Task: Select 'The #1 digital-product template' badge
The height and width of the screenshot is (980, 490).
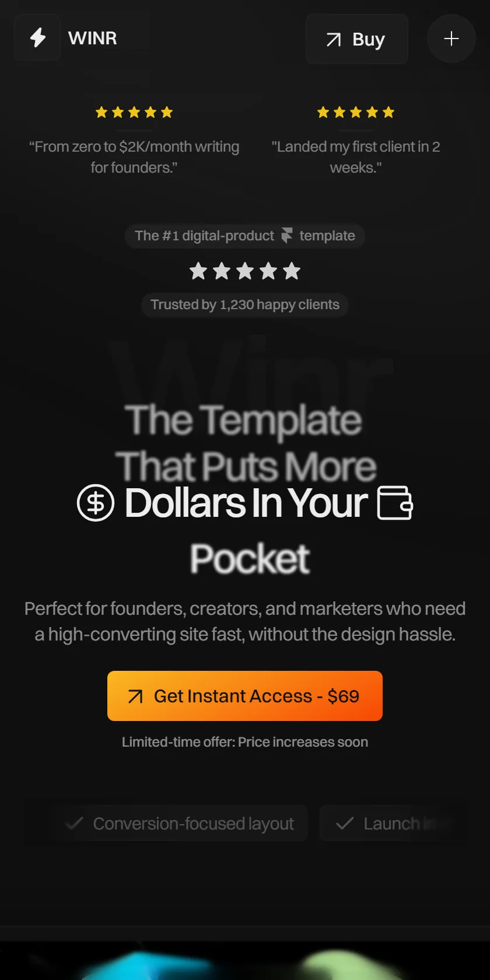Action: tap(245, 236)
